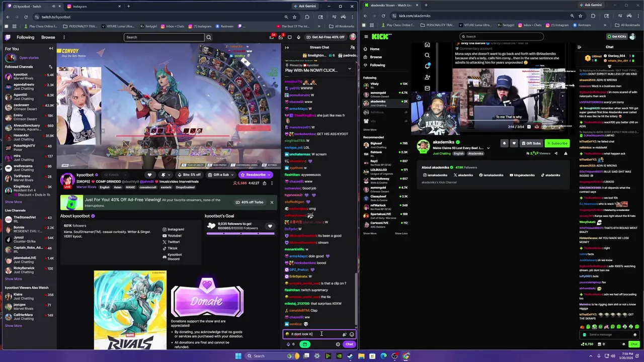Image resolution: width=644 pixels, height=362 pixels.
Task: Collapse Twitch Stream Chat panel
Action: tap(287, 48)
